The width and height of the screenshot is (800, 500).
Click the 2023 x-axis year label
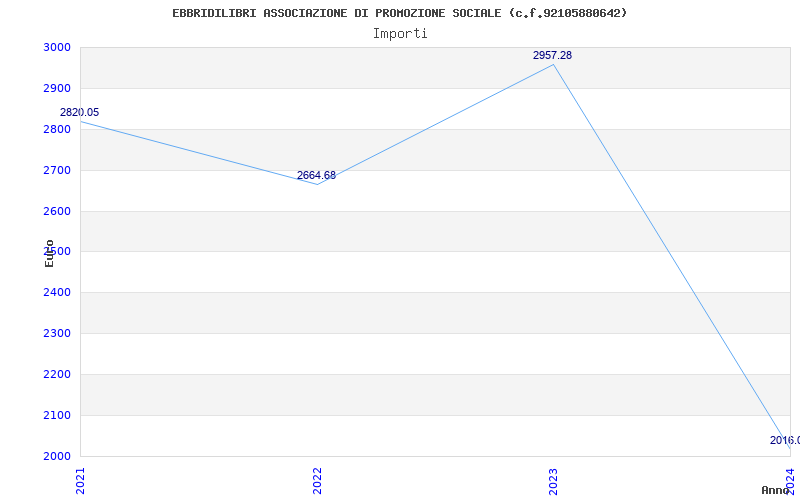(x=553, y=480)
